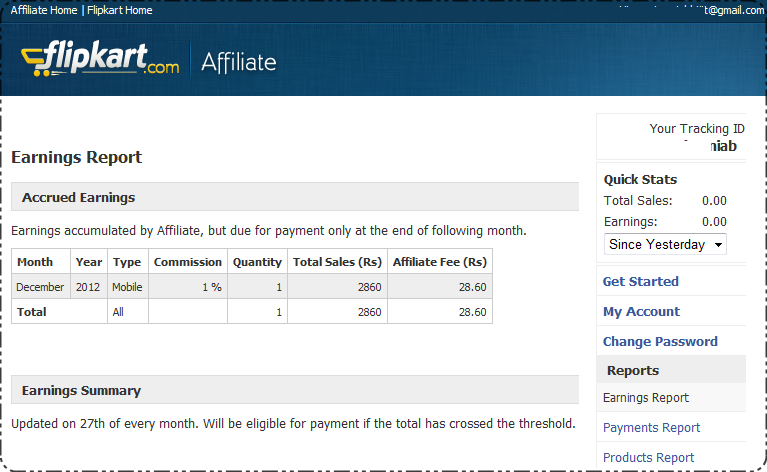Open the Affiliate Home link
767x472 pixels.
(x=44, y=10)
